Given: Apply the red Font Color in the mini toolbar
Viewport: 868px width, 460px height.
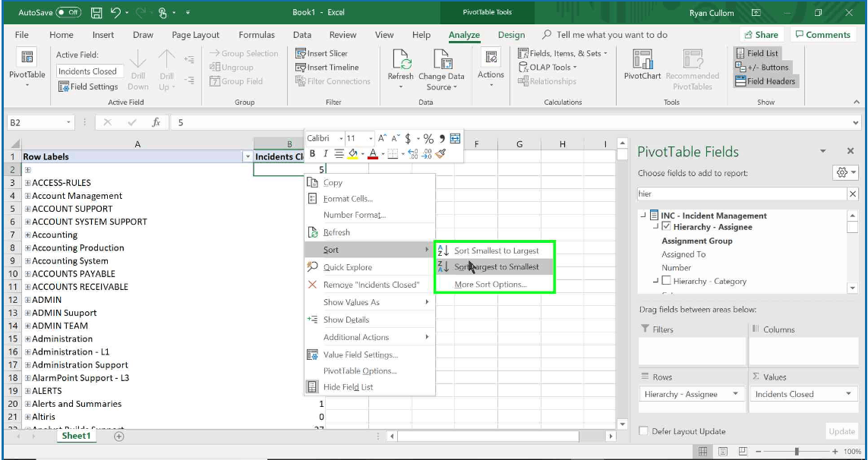Looking at the screenshot, I should [373, 154].
